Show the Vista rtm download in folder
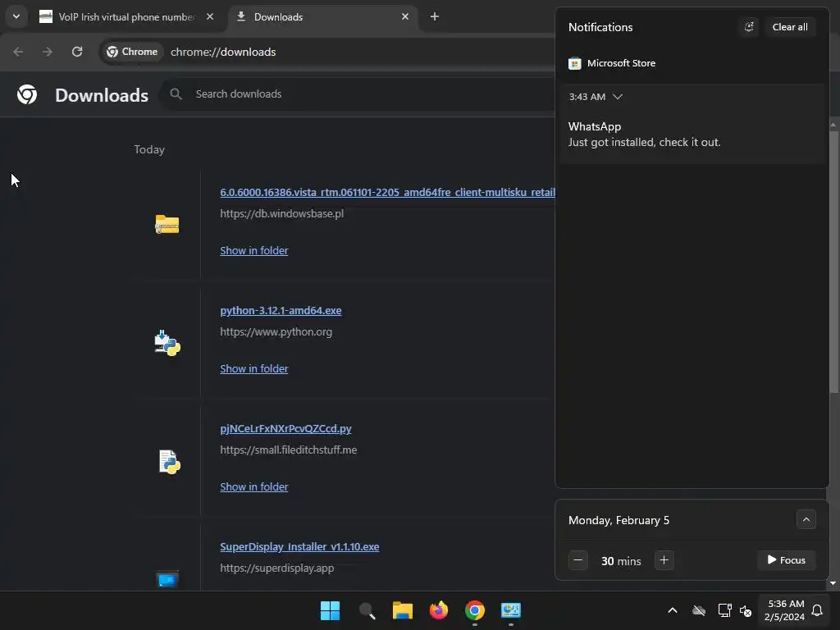 254,250
